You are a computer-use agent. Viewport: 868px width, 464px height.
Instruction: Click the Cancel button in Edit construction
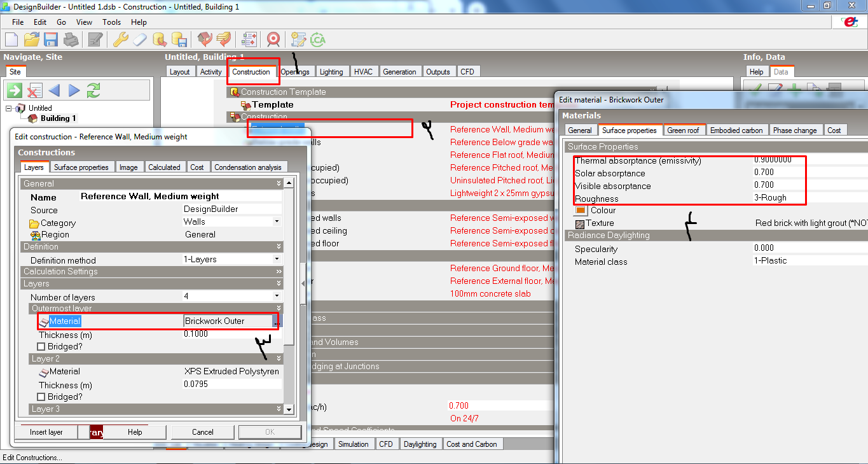pos(203,432)
